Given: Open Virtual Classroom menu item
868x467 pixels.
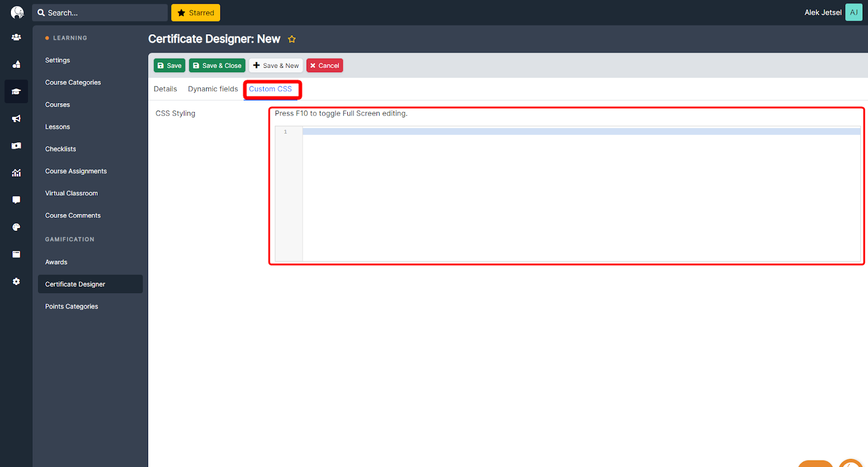Looking at the screenshot, I should pyautogui.click(x=72, y=193).
